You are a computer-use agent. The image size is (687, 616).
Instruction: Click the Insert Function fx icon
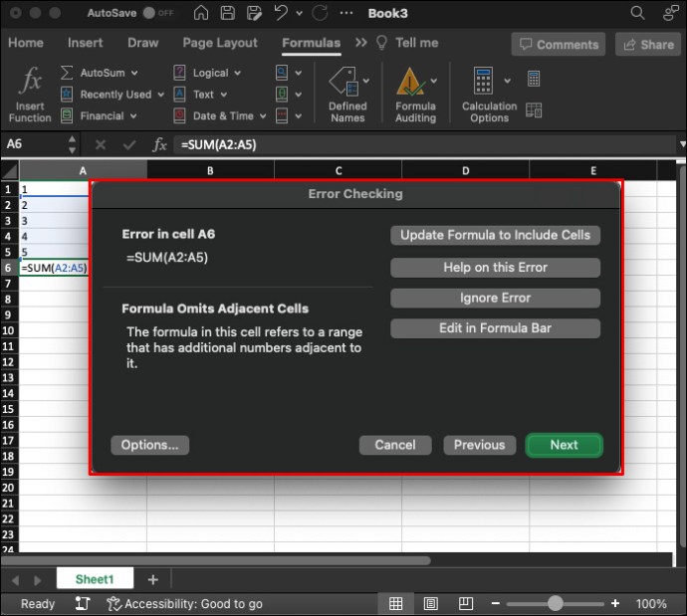[30, 82]
